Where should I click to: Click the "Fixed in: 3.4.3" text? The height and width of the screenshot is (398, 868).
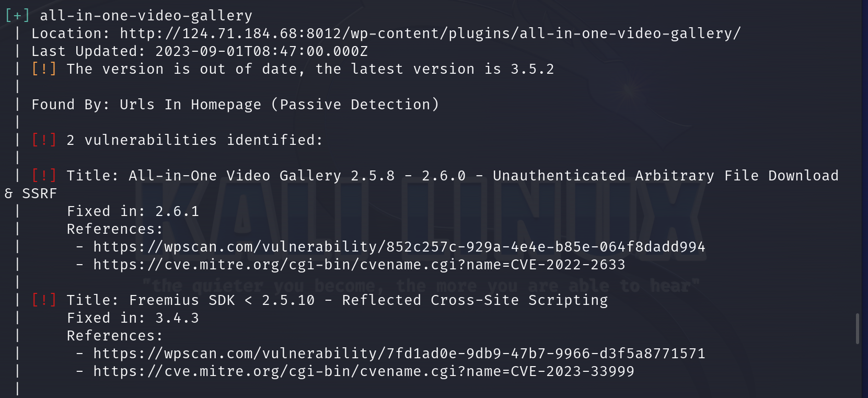click(133, 318)
